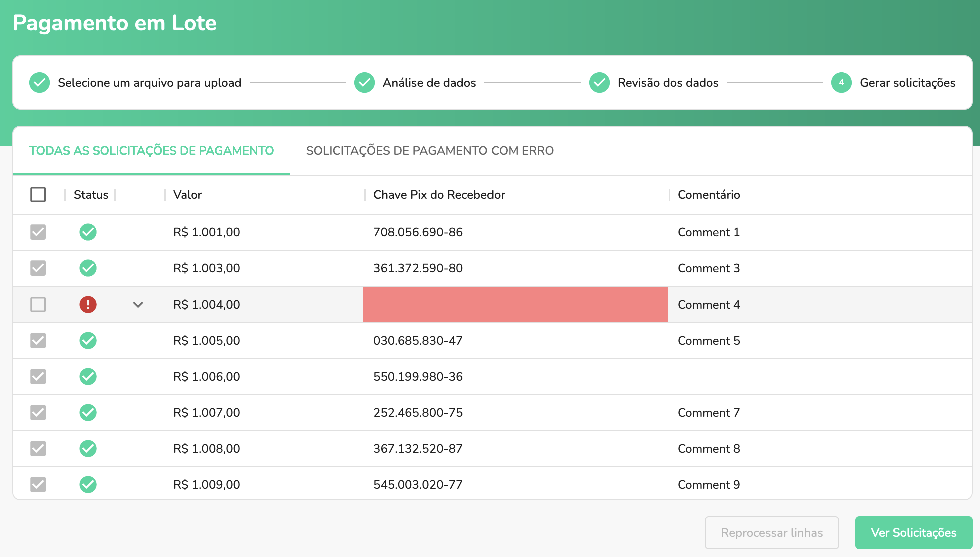Toggle the select-all checkbox in table header
This screenshot has height=557, width=980.
[38, 194]
